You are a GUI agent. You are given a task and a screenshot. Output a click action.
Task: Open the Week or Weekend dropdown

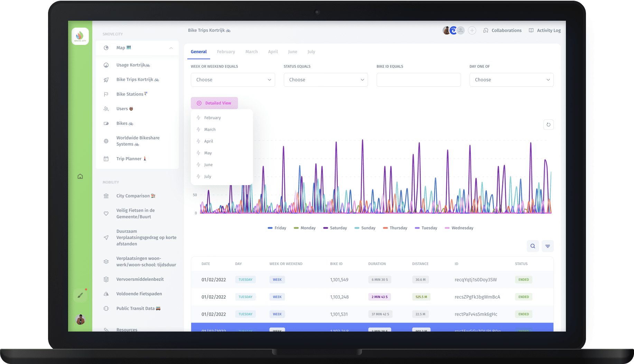233,80
